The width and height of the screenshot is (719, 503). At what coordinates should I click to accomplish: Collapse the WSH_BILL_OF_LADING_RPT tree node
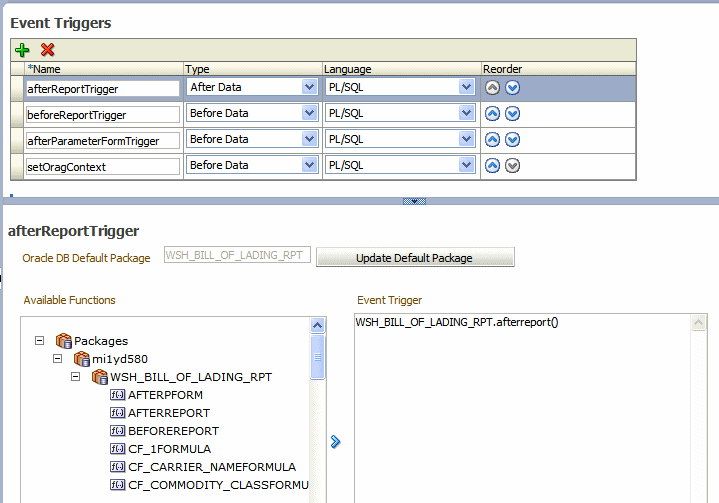(x=75, y=377)
